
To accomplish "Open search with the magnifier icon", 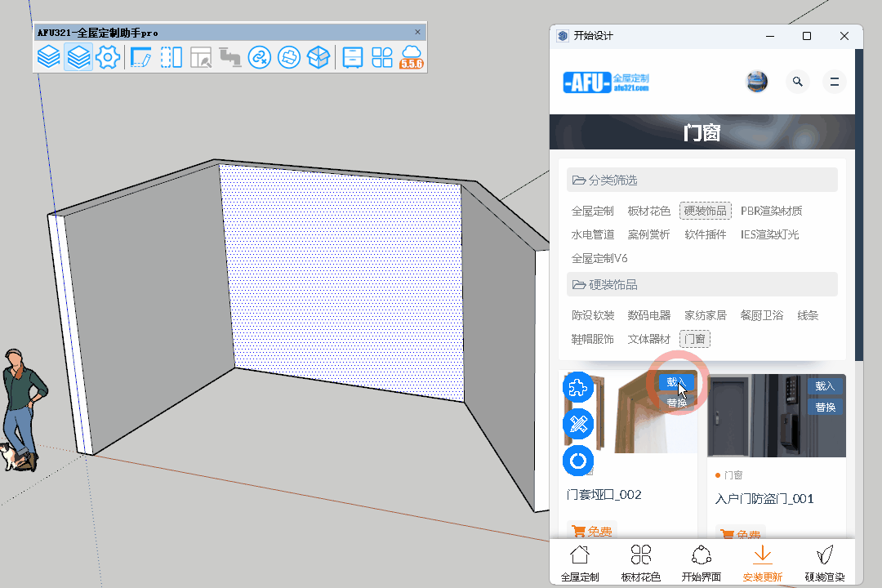I will 798,82.
